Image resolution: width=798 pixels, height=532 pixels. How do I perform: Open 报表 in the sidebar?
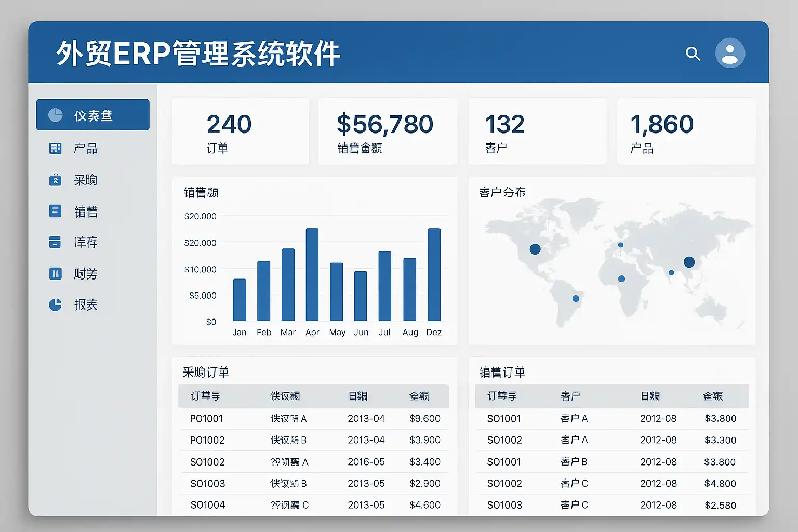coord(86,304)
